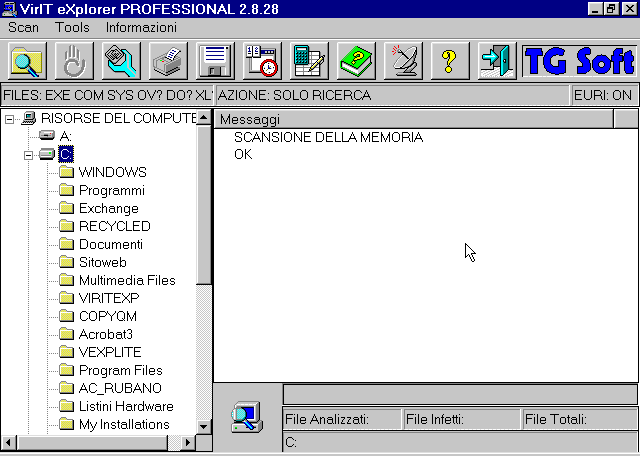
Task: Close the VirIT eXplorer window
Action: pos(629,9)
